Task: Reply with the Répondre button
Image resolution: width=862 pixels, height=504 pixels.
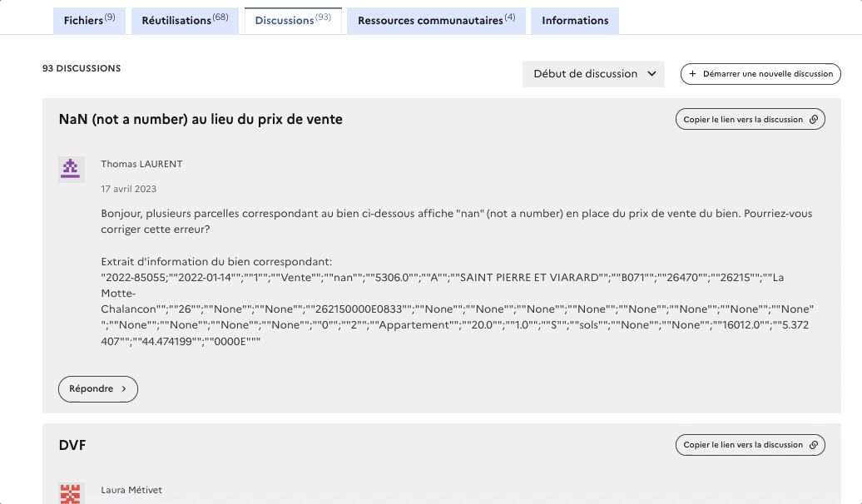Action: pyautogui.click(x=97, y=389)
